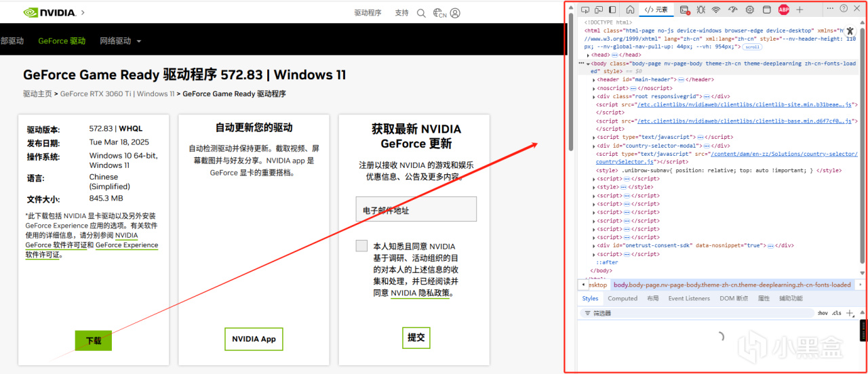This screenshot has width=868, height=374.
Task: Expand the div root responsivegrid node
Action: pos(594,97)
